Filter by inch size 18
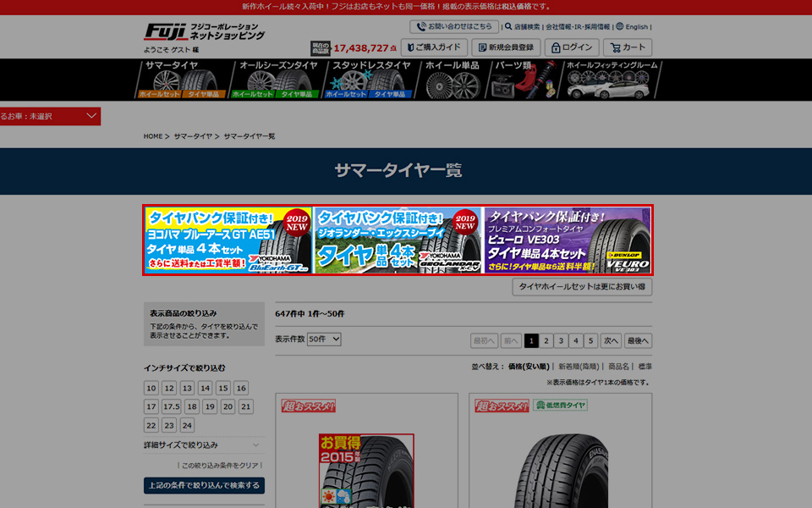The image size is (812, 508). coord(192,407)
